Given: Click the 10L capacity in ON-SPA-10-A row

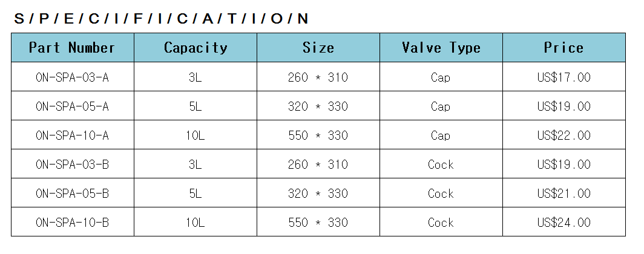Looking at the screenshot, I should 195,135.
